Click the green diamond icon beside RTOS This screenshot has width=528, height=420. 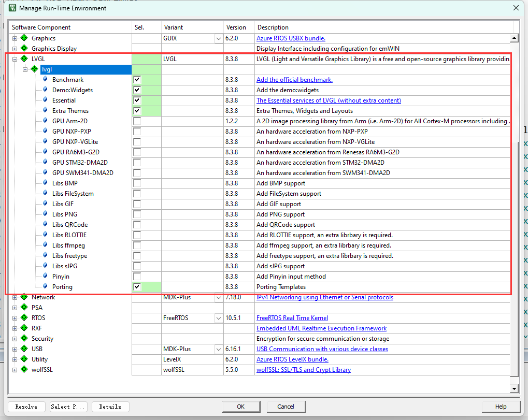[x=24, y=317]
